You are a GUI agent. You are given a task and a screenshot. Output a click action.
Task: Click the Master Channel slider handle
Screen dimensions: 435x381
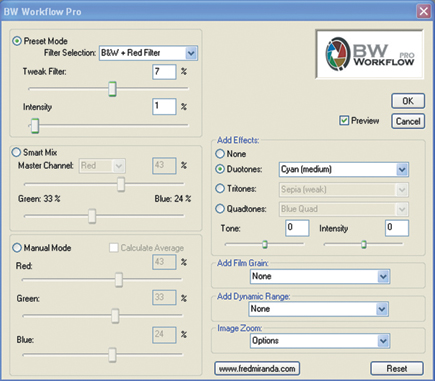pyautogui.click(x=121, y=184)
